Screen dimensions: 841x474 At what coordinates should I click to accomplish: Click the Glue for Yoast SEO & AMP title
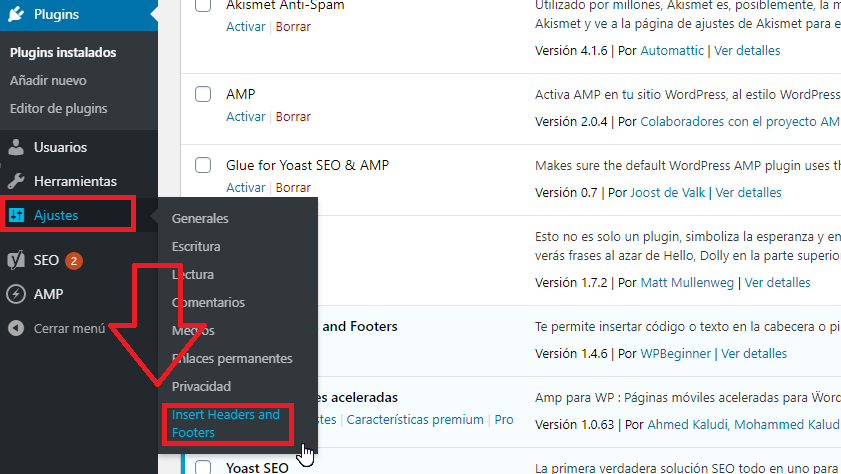click(x=307, y=165)
